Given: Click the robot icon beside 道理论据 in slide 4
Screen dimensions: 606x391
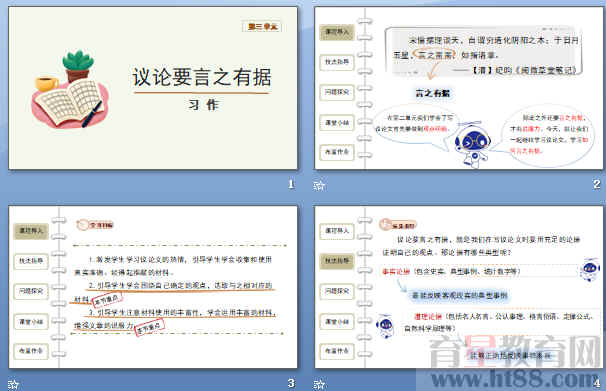Looking at the screenshot, I should [385, 325].
